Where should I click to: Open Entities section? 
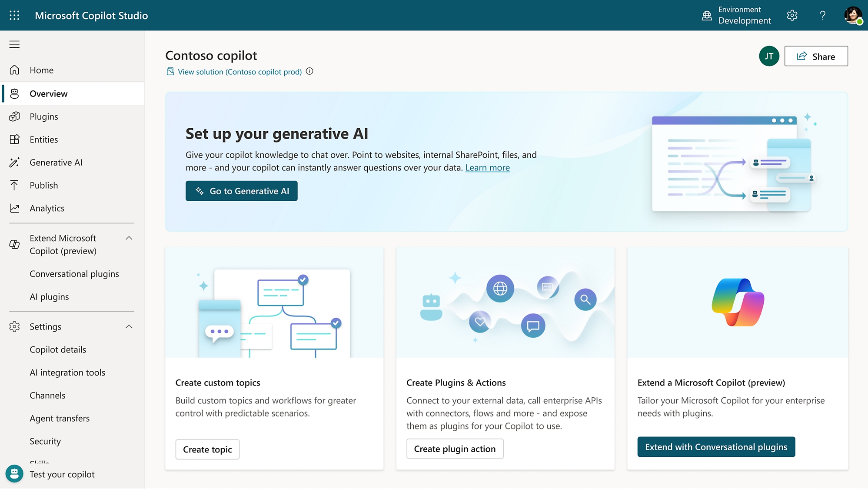44,139
